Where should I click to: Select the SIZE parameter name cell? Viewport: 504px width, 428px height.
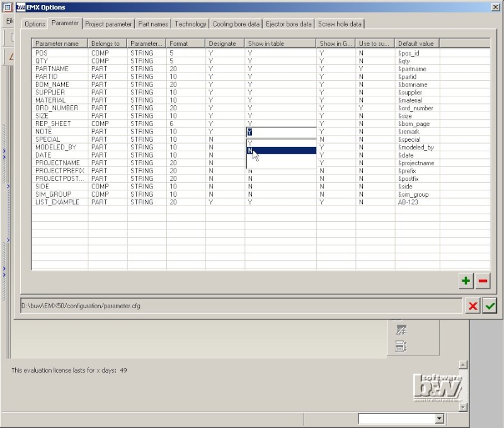click(x=60, y=116)
